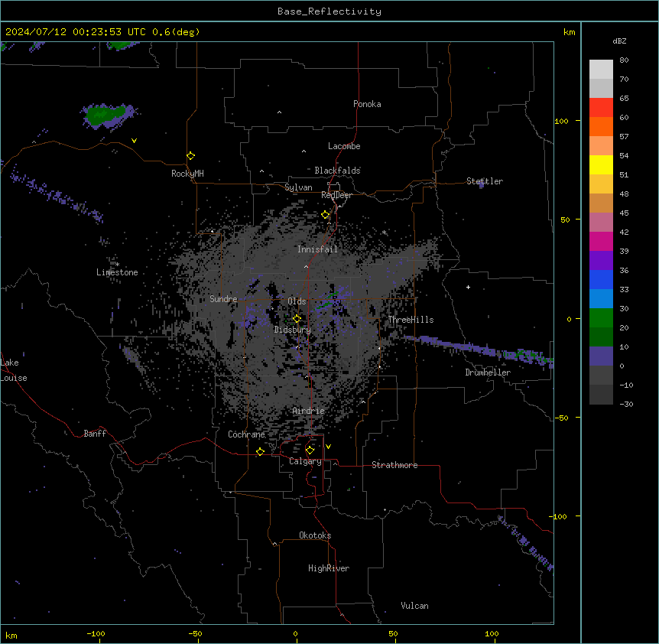
Task: Click the Cochrane label
Action: pos(246,434)
